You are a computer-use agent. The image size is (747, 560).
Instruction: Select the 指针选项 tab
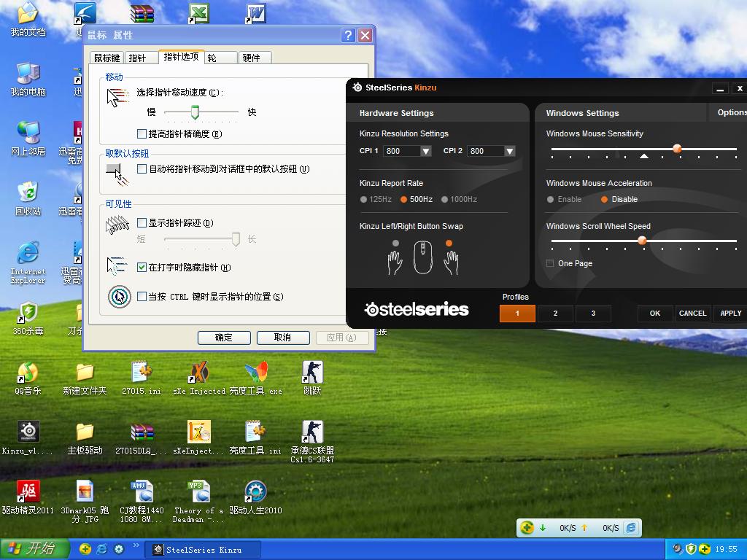[x=181, y=56]
